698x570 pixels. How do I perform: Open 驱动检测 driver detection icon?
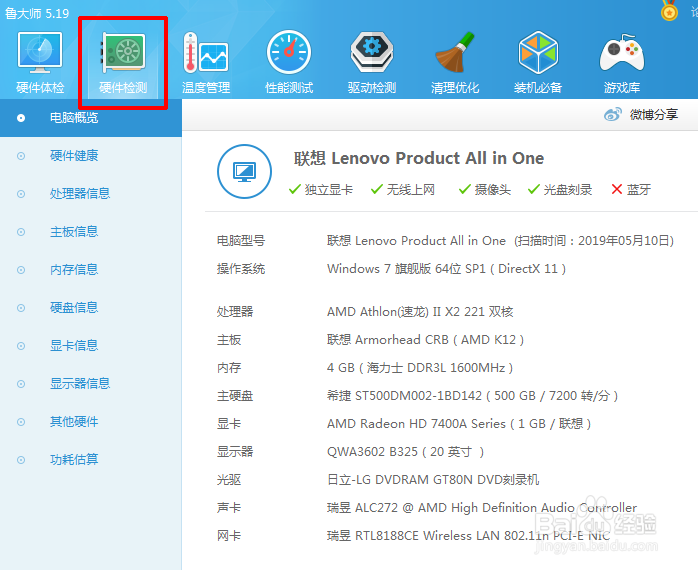(372, 52)
